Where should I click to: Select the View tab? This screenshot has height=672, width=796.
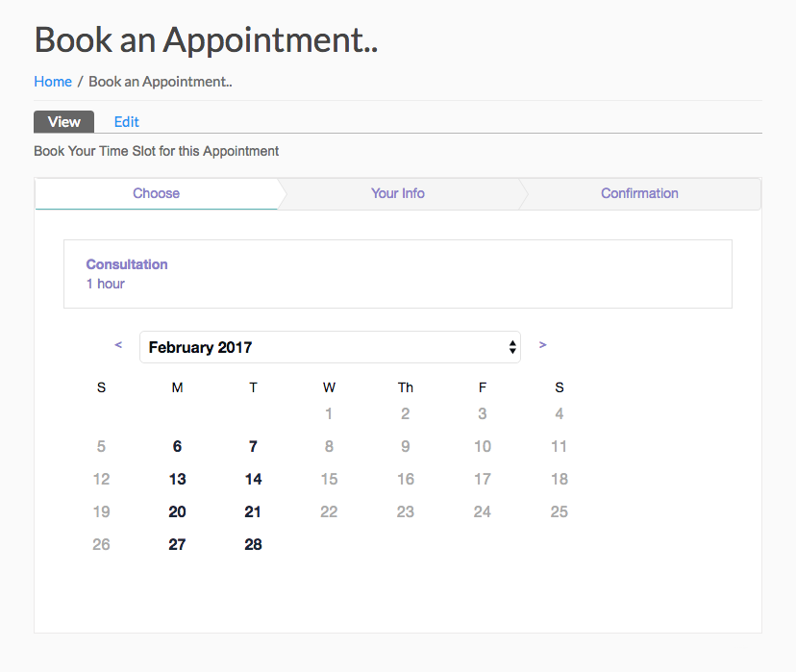click(x=64, y=122)
